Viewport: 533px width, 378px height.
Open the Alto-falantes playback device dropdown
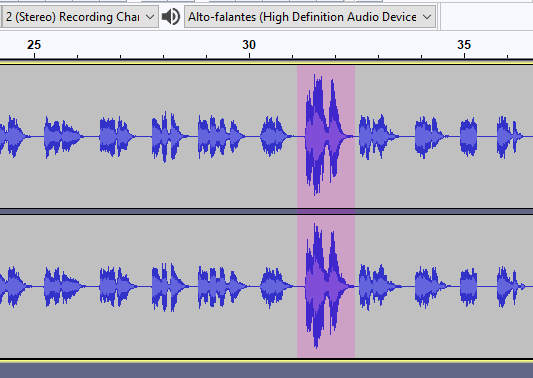[x=310, y=17]
